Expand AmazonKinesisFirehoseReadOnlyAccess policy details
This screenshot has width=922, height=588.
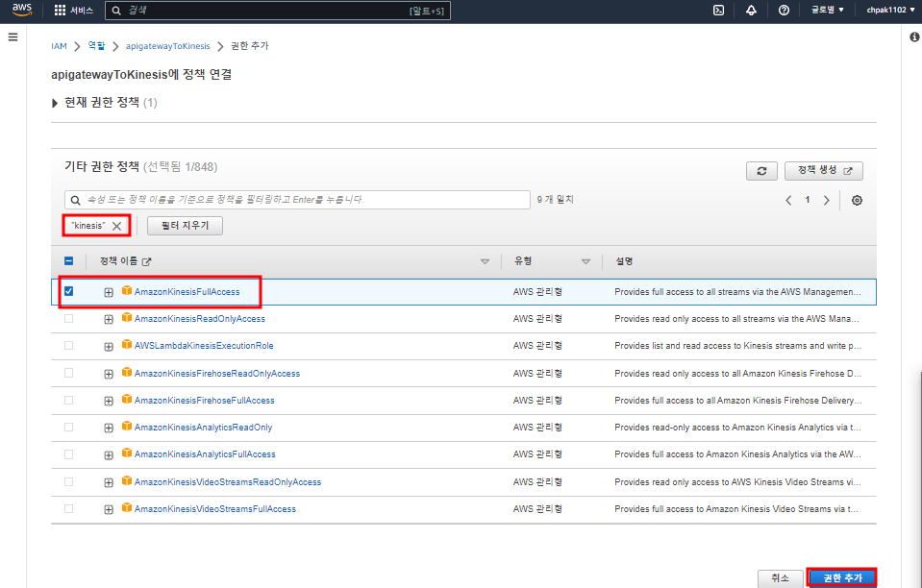[x=109, y=374]
